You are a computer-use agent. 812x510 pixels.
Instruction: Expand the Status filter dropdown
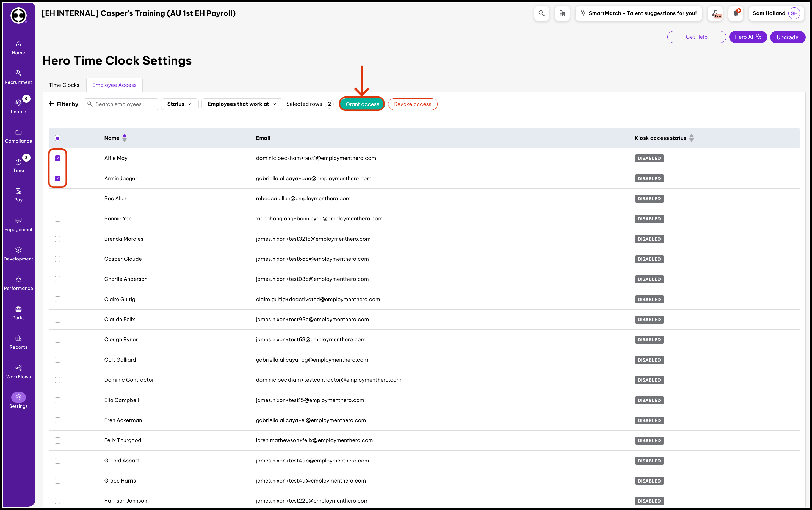[179, 104]
